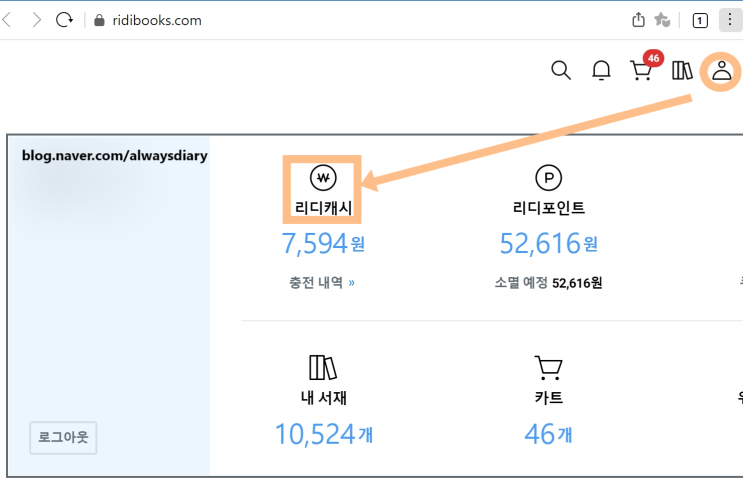This screenshot has height=496, width=743.
Task: Click the 내 서재 bookshelf icon
Action: (323, 367)
